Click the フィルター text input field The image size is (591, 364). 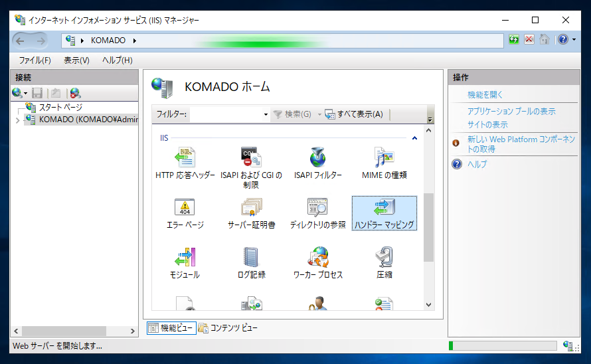pyautogui.click(x=226, y=114)
